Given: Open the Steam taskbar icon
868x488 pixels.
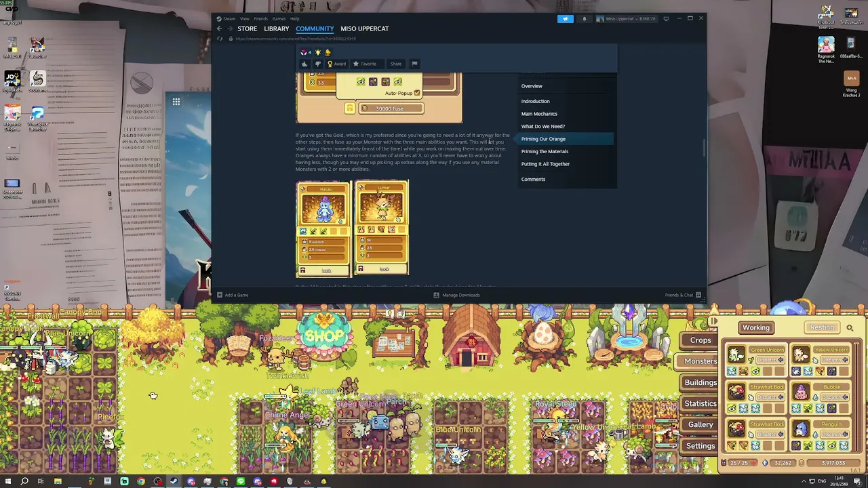Looking at the screenshot, I should point(174,482).
